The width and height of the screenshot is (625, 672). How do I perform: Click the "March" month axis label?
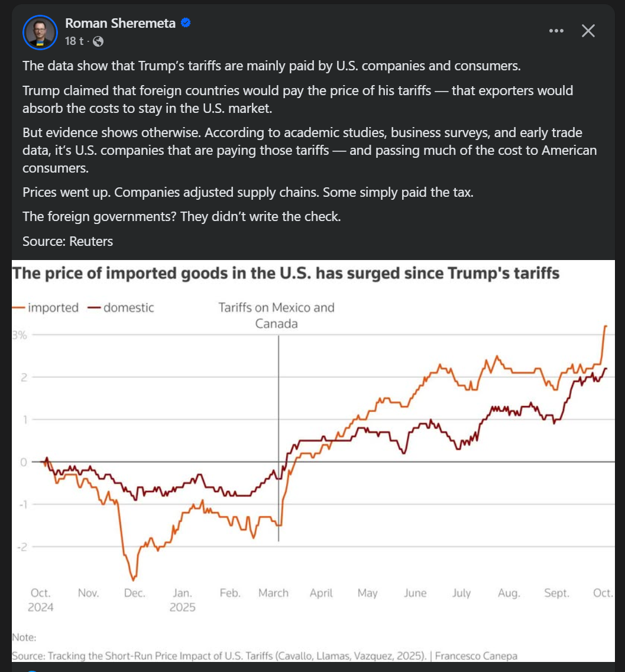tap(273, 593)
